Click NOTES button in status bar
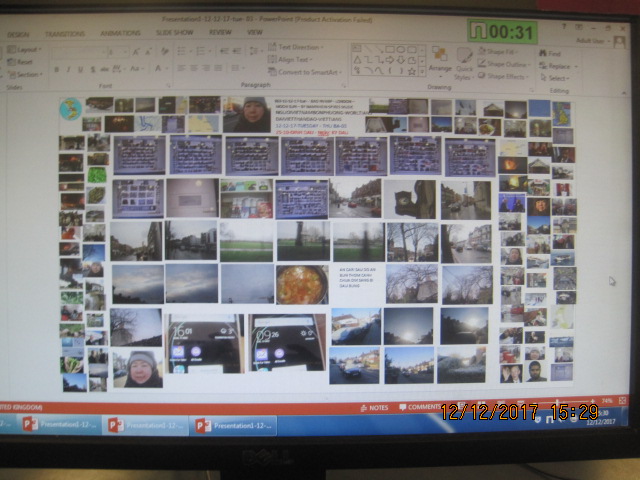The height and width of the screenshot is (480, 640). pyautogui.click(x=374, y=407)
